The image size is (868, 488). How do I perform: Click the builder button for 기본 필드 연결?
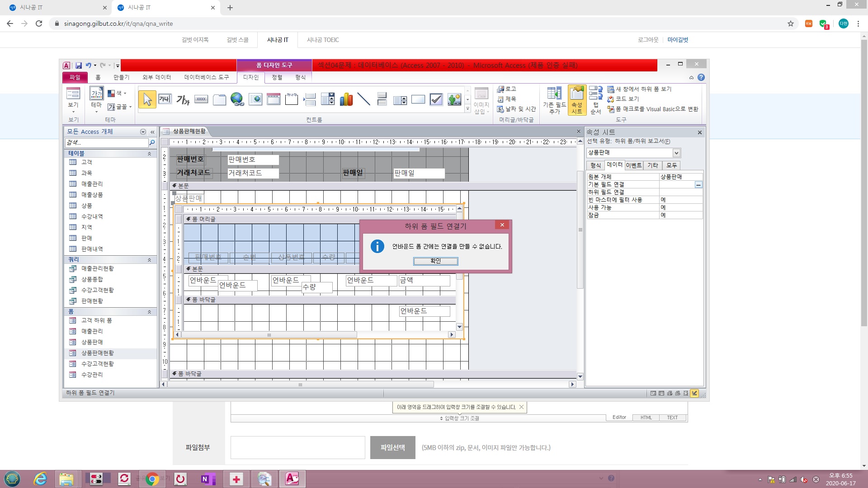coord(698,185)
